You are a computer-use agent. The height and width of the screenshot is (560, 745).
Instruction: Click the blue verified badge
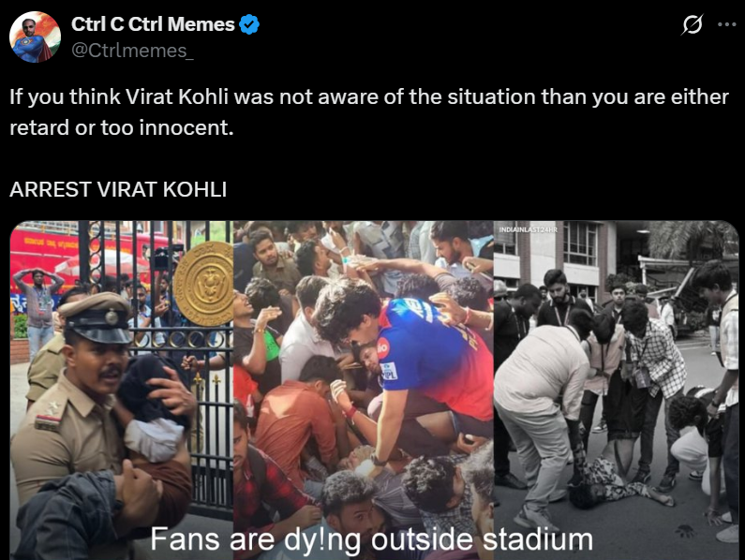249,24
